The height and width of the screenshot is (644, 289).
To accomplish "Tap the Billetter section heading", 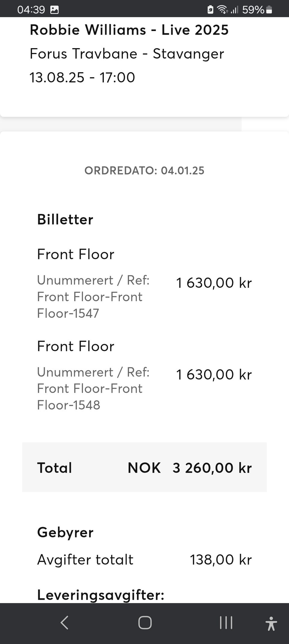I will point(65,219).
